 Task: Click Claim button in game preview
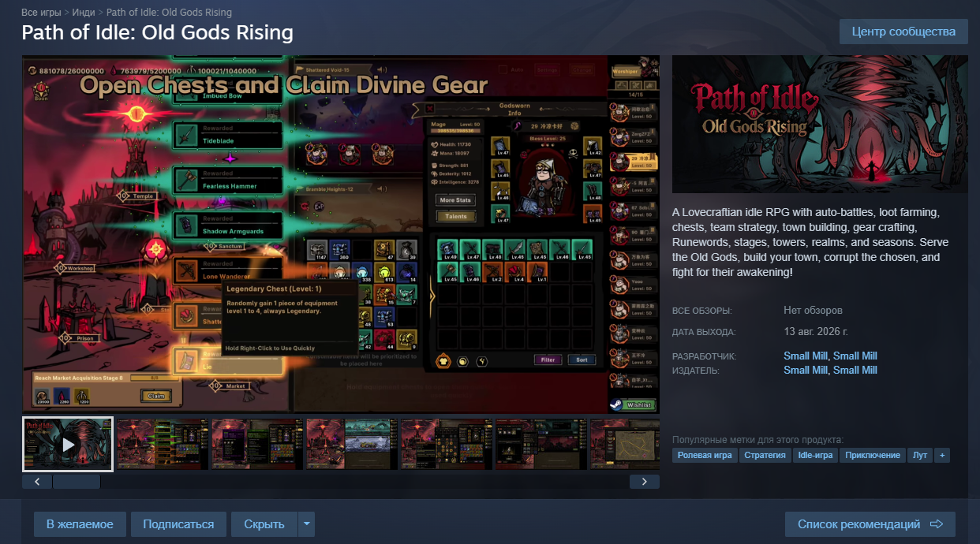(155, 396)
